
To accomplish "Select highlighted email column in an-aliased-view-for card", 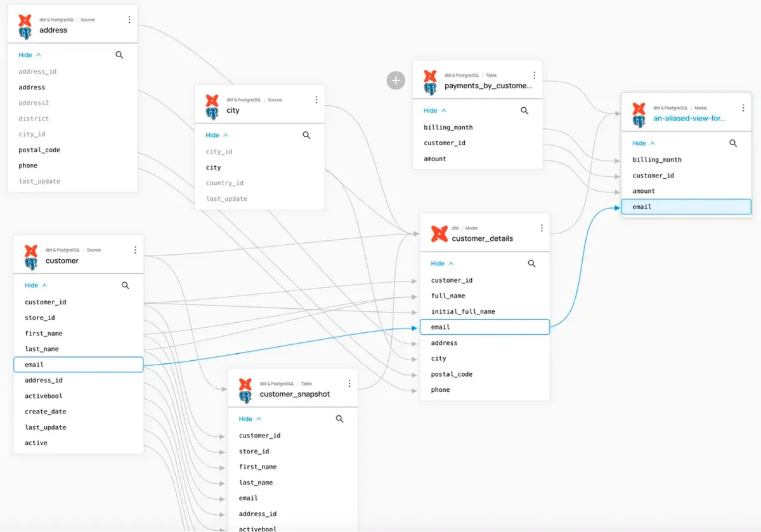I will 686,207.
